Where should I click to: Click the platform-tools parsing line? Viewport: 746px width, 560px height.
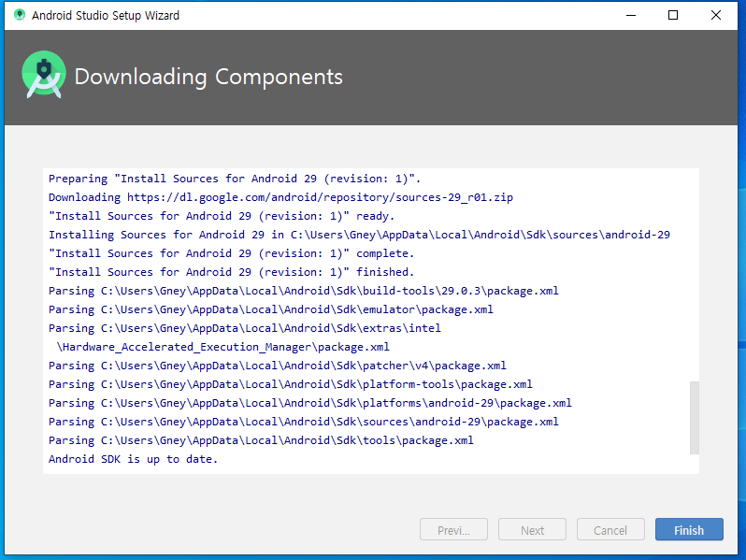click(290, 384)
